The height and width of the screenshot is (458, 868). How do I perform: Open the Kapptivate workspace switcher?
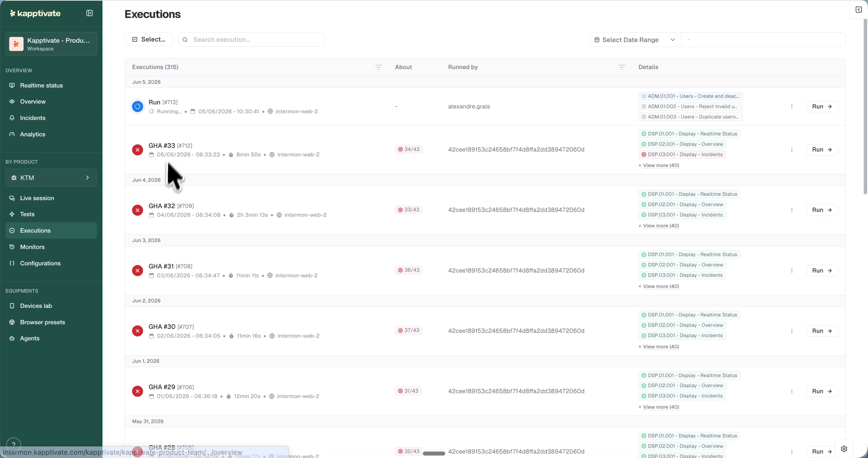click(x=51, y=44)
